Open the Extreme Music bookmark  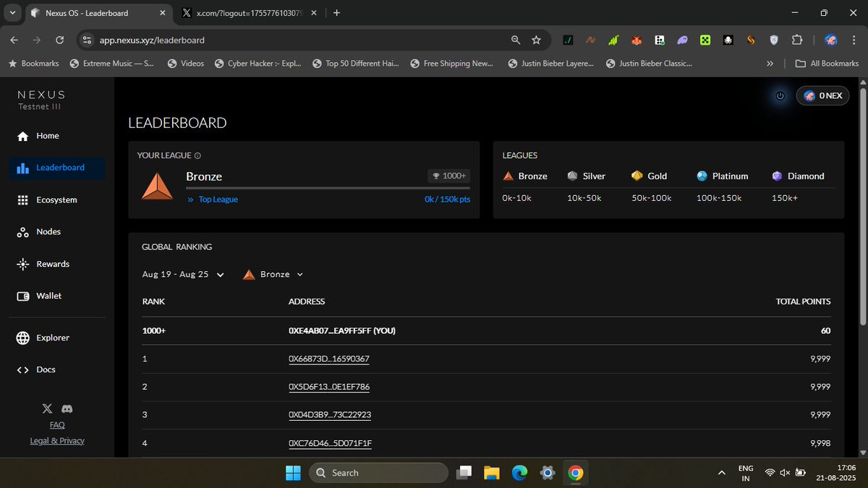pos(112,64)
